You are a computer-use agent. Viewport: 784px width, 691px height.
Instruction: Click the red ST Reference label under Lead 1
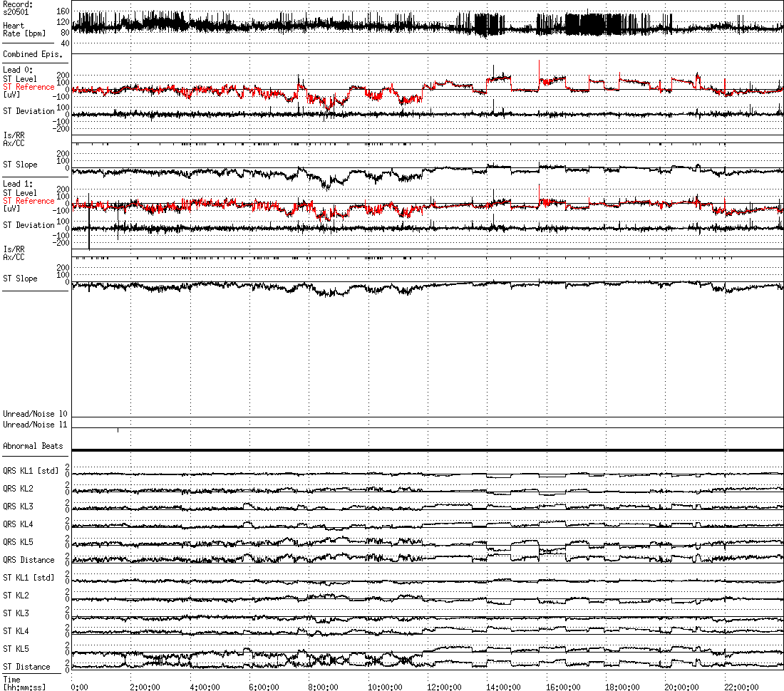29,201
